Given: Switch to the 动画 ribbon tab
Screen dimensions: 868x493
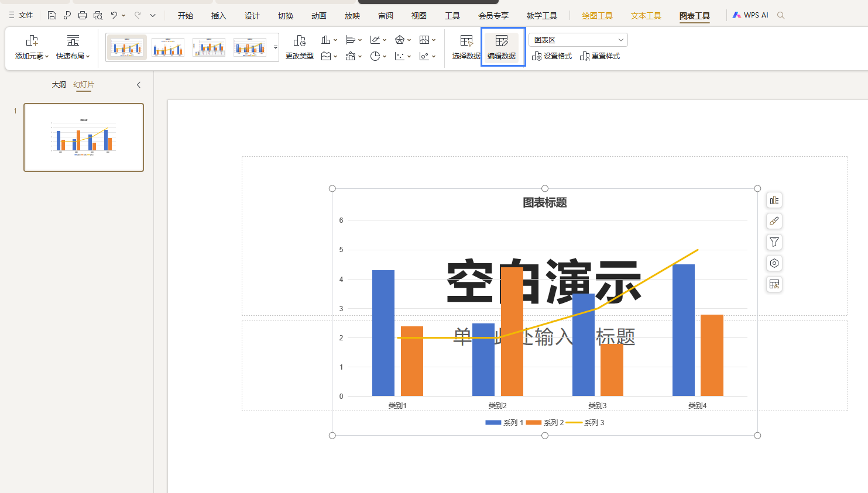Looking at the screenshot, I should tap(319, 16).
